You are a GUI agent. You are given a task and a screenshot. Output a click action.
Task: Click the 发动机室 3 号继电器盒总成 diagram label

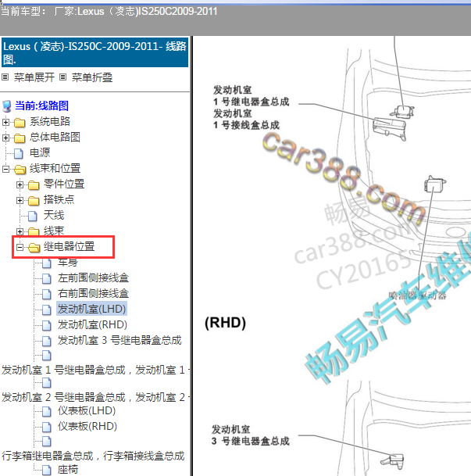click(251, 435)
